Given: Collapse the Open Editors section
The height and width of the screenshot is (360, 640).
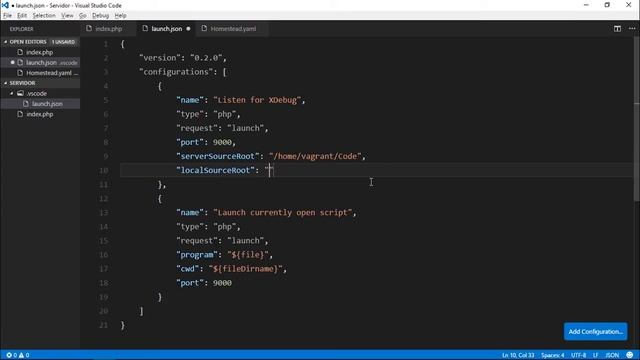Looking at the screenshot, I should [6, 42].
